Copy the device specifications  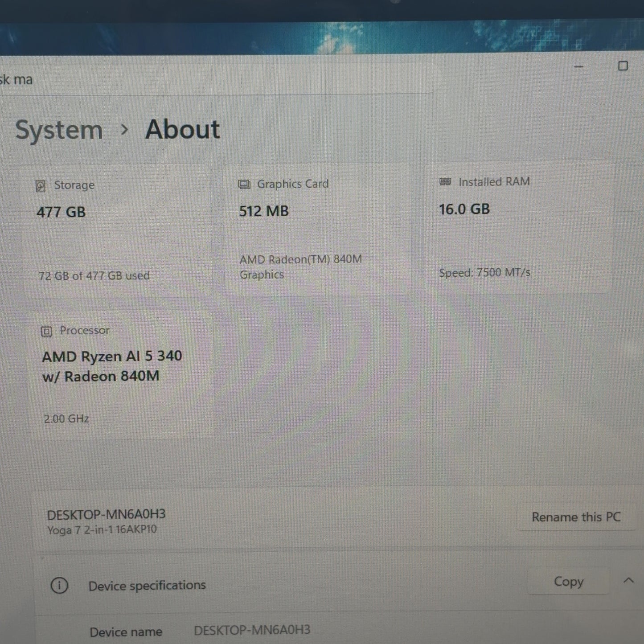coord(568,581)
